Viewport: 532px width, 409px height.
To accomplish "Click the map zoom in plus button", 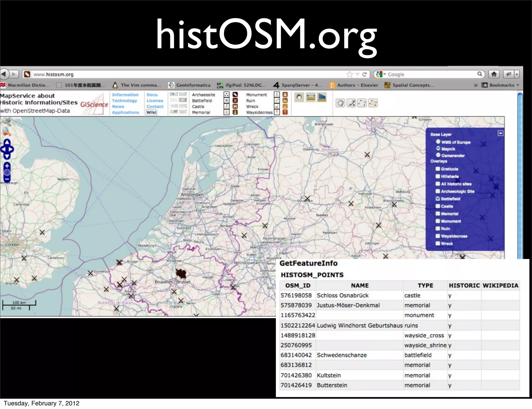I will coord(7,166).
